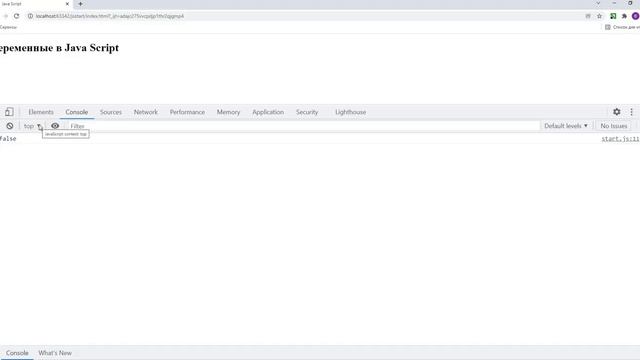Click the No Issues button
640x360 pixels.
click(x=613, y=126)
